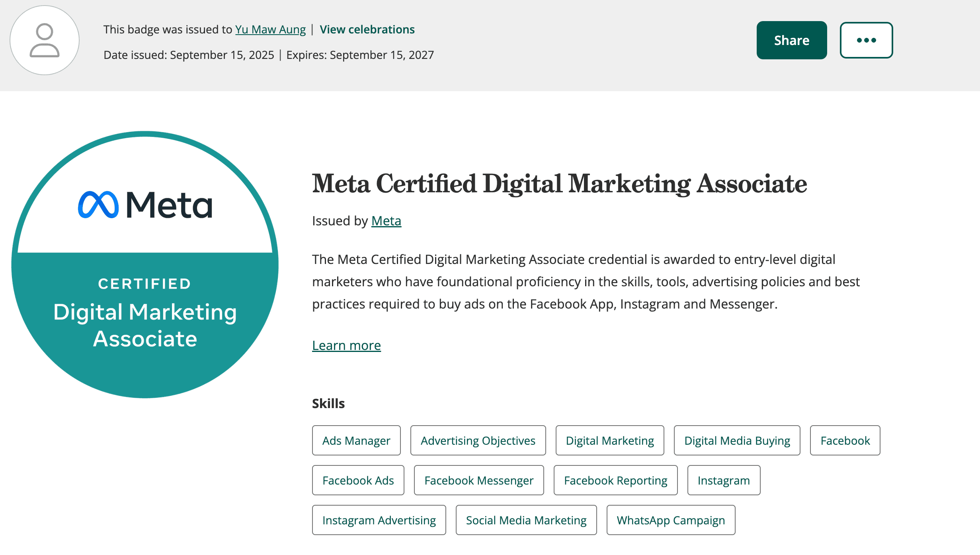Select the Advertising Objectives skill tag
The height and width of the screenshot is (555, 980).
(478, 440)
